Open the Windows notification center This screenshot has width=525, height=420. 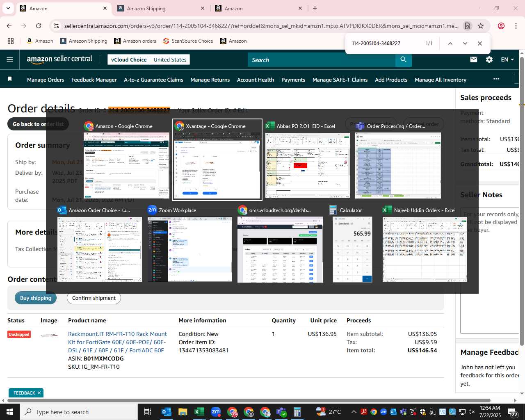[x=514, y=412]
